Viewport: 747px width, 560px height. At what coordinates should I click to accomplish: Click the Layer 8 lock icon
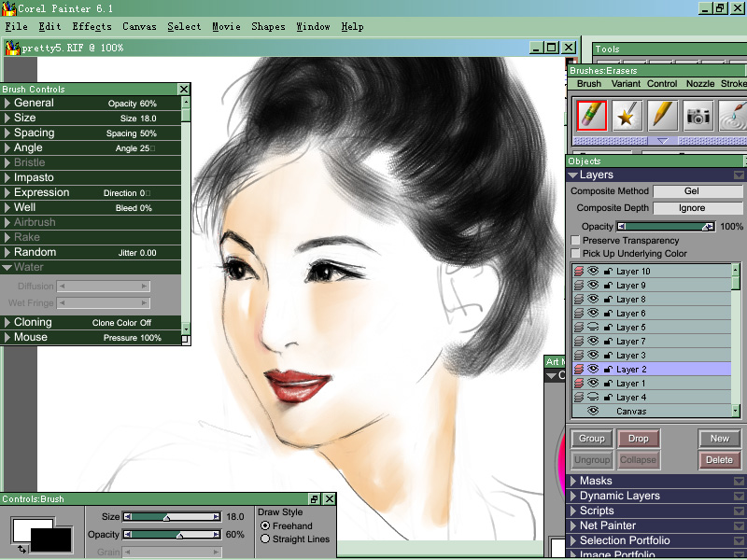click(608, 299)
